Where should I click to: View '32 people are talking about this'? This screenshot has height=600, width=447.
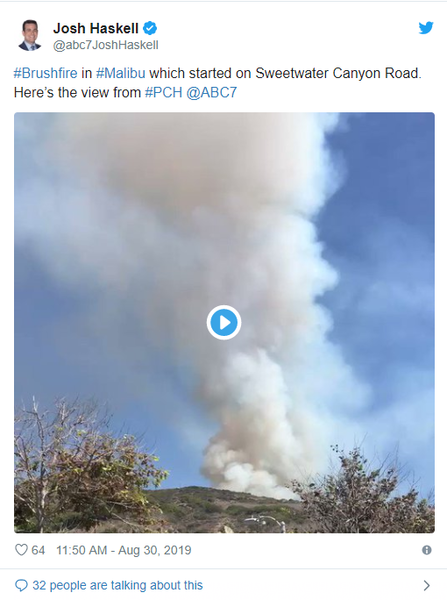point(117,585)
